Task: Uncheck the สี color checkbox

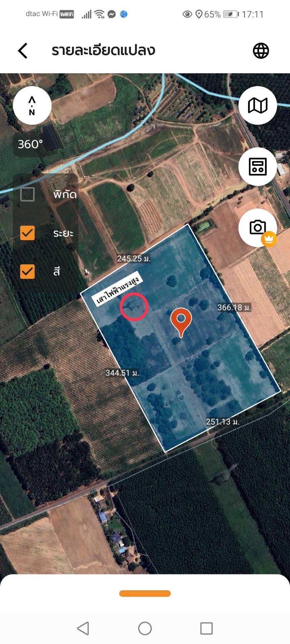Action: (x=27, y=271)
